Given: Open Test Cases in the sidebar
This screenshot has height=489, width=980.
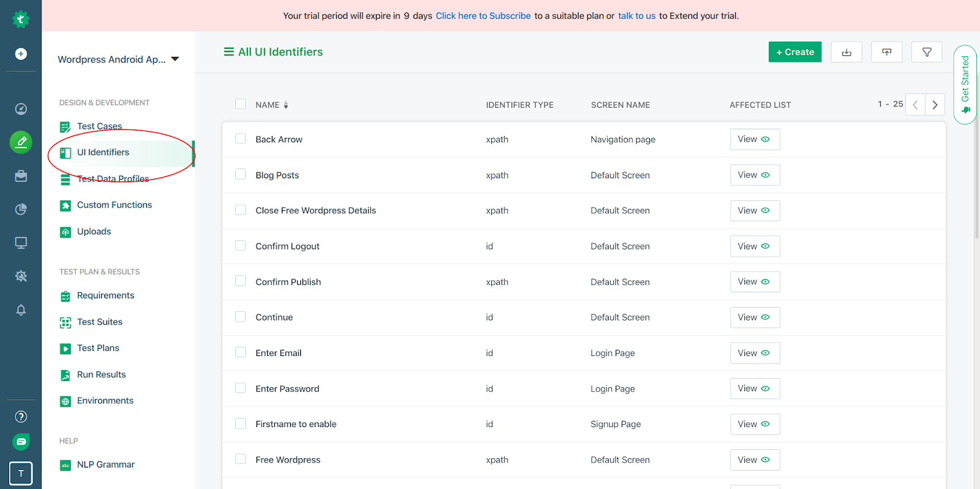Looking at the screenshot, I should 99,126.
